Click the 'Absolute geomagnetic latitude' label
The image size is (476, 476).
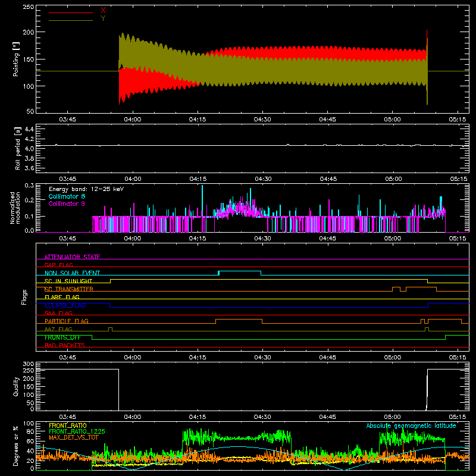411,425
